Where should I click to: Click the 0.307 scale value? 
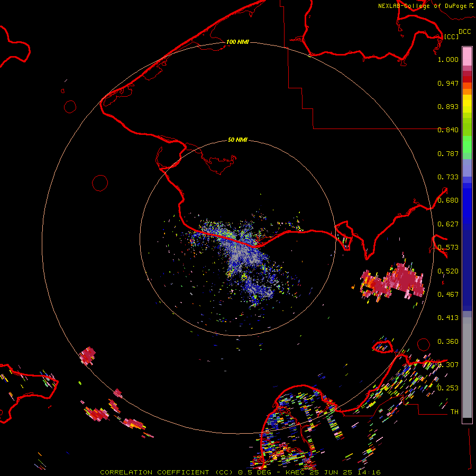(448, 365)
